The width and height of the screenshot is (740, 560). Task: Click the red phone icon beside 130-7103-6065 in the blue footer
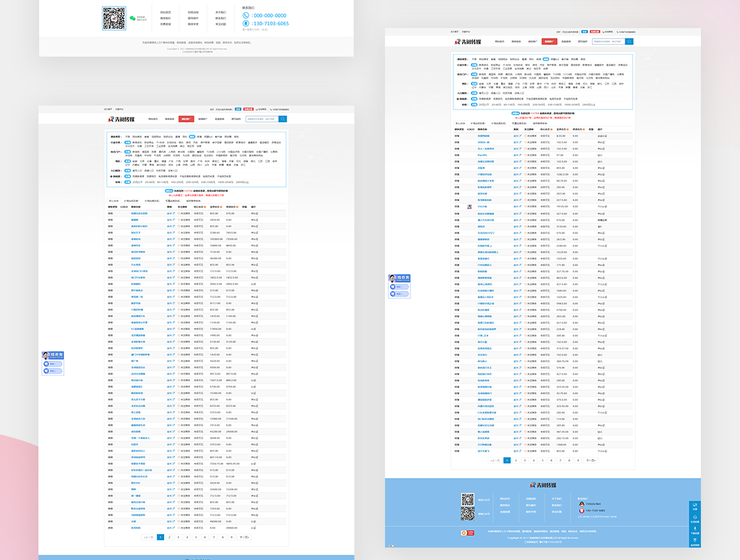(582, 511)
